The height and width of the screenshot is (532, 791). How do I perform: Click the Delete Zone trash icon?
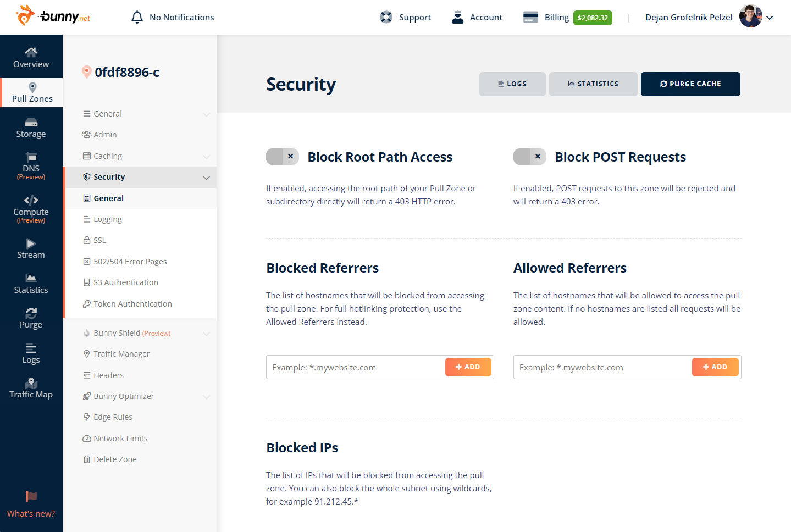coord(86,459)
